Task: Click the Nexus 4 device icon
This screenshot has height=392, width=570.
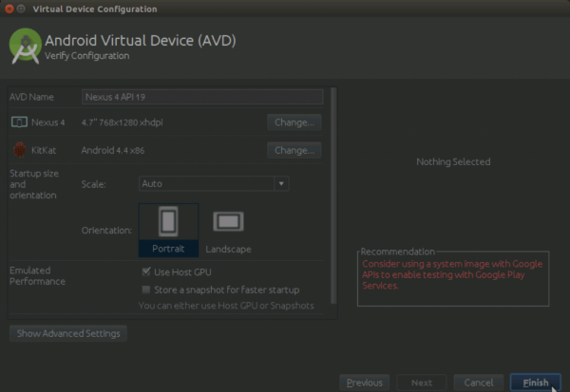Action: click(x=19, y=122)
